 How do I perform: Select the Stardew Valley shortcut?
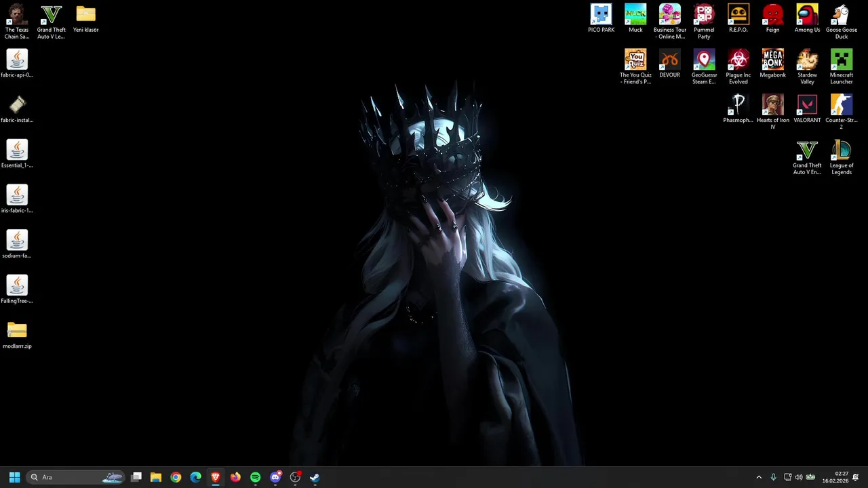(x=807, y=66)
